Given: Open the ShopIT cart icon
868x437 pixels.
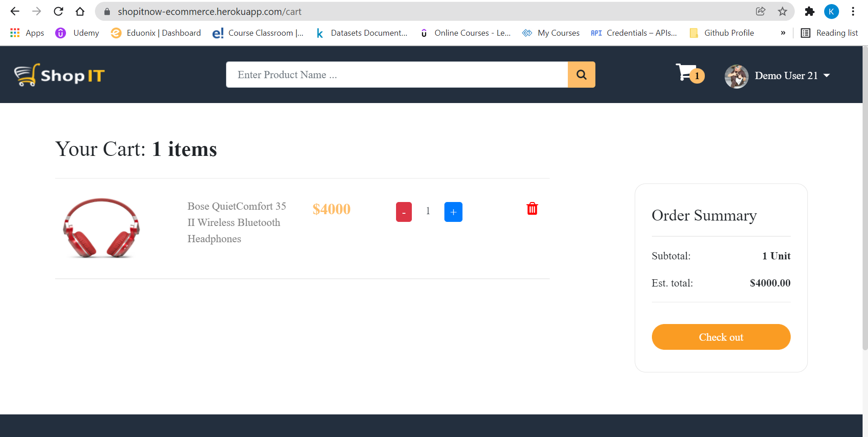Looking at the screenshot, I should (x=686, y=74).
